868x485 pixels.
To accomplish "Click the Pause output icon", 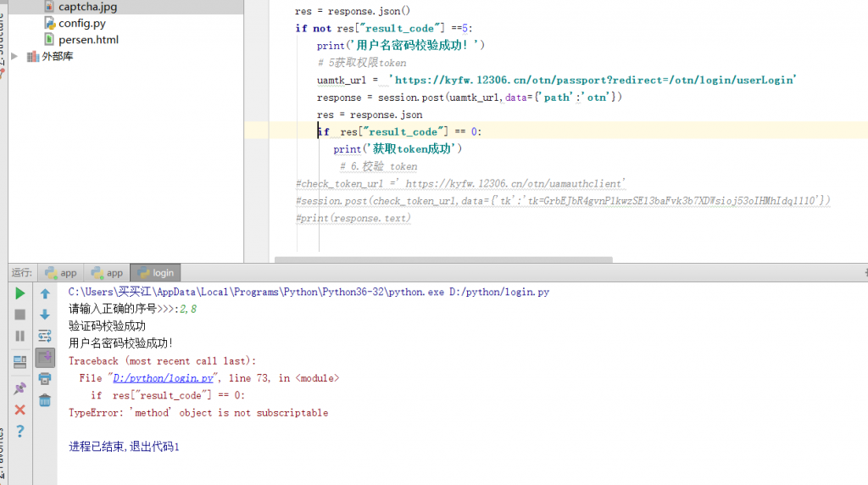I will pyautogui.click(x=19, y=336).
